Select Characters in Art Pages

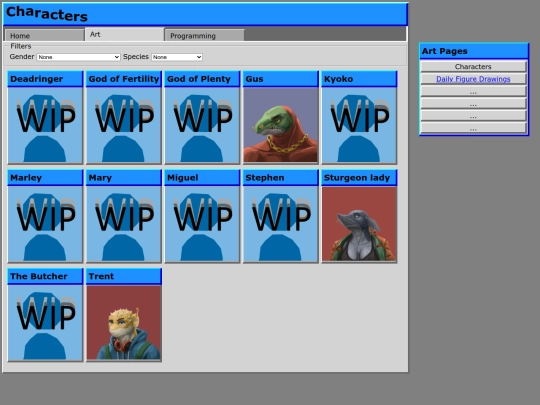[473, 66]
